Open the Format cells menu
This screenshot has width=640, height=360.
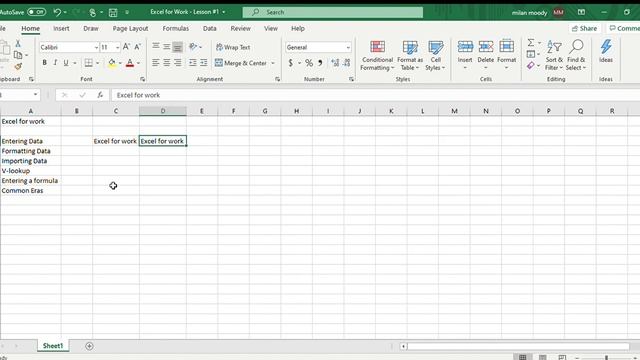tap(507, 55)
